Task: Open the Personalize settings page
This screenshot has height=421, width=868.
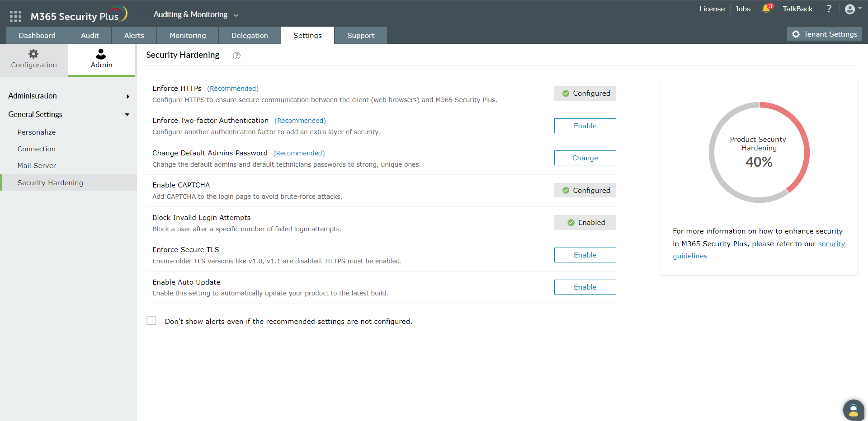Action: 37,132
